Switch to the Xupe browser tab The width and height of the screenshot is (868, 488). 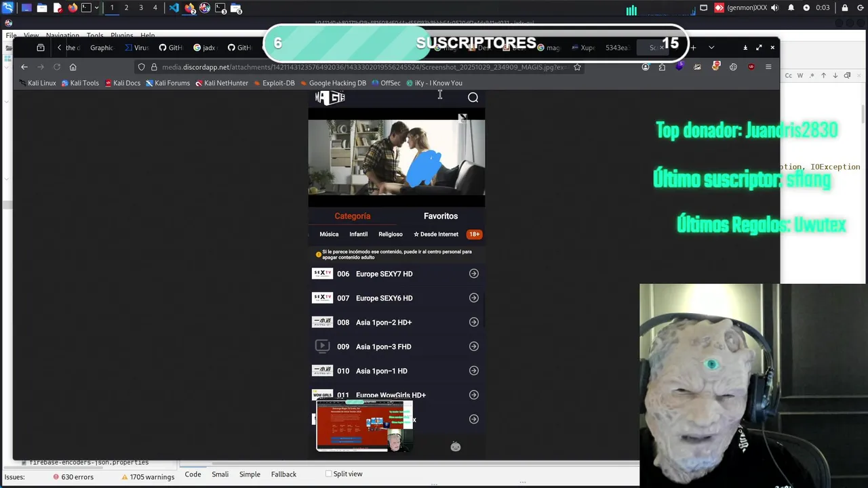[x=584, y=47]
